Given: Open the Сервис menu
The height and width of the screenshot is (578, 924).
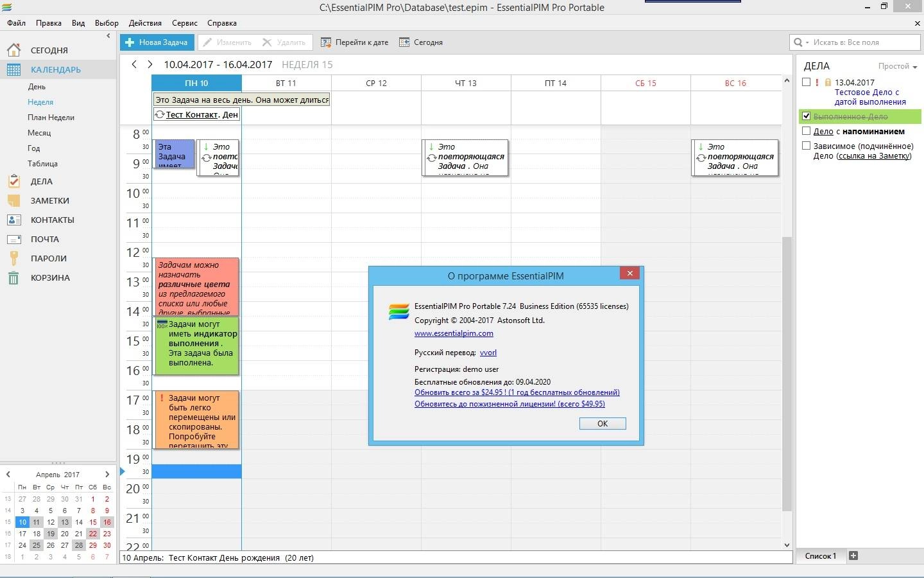Looking at the screenshot, I should 185,23.
